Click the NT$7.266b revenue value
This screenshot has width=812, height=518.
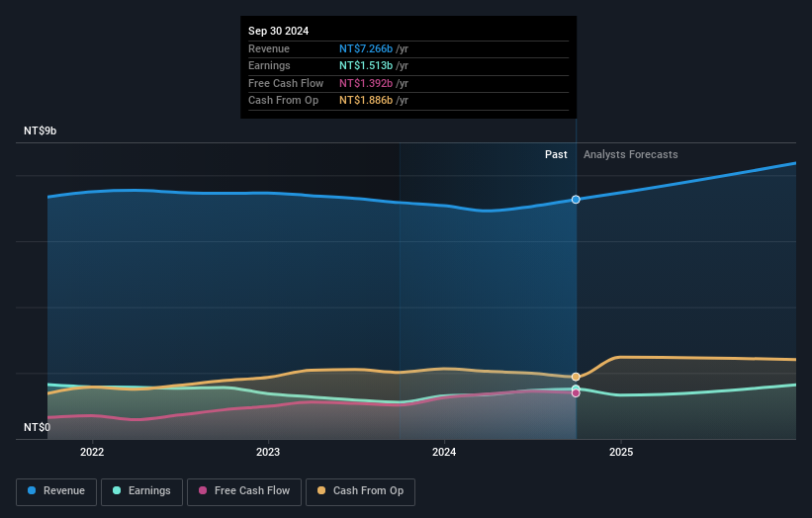click(366, 48)
